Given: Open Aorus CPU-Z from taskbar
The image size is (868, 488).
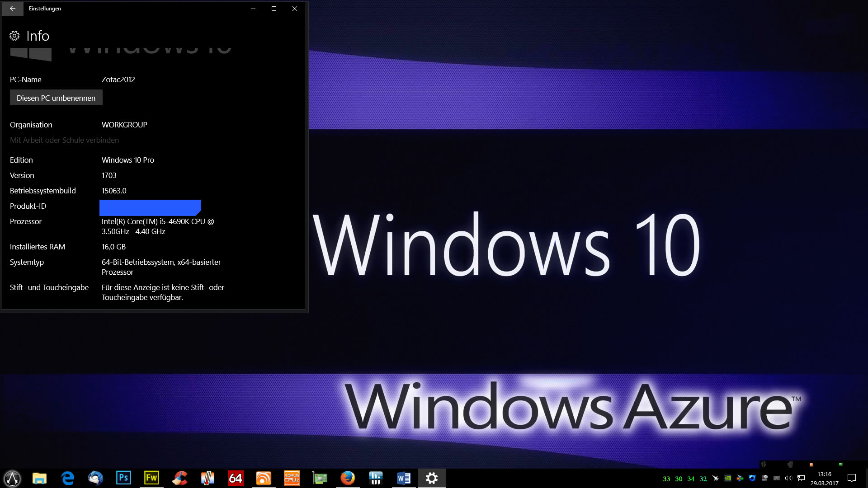Looking at the screenshot, I should [x=292, y=478].
